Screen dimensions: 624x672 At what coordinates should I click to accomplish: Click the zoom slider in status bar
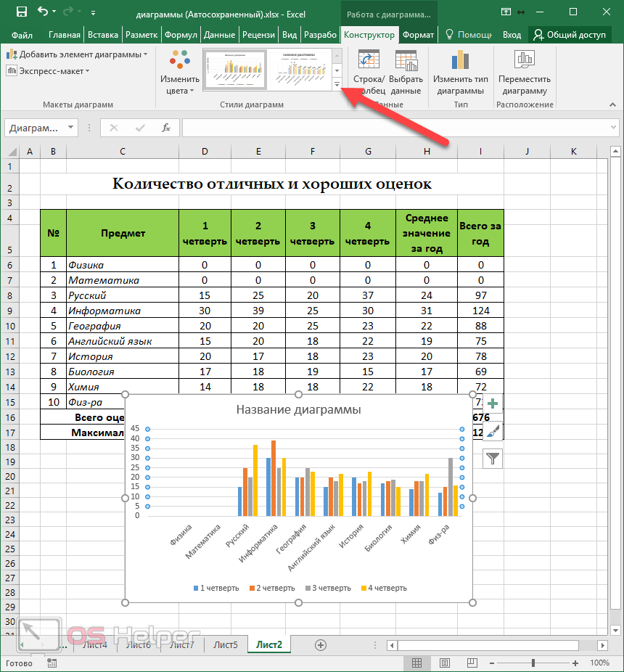533,663
